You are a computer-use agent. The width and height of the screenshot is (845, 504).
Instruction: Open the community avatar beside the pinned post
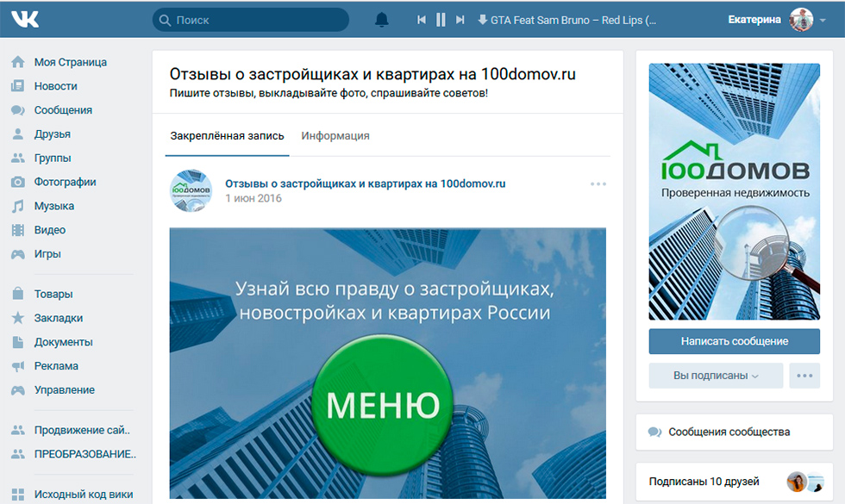[x=191, y=190]
